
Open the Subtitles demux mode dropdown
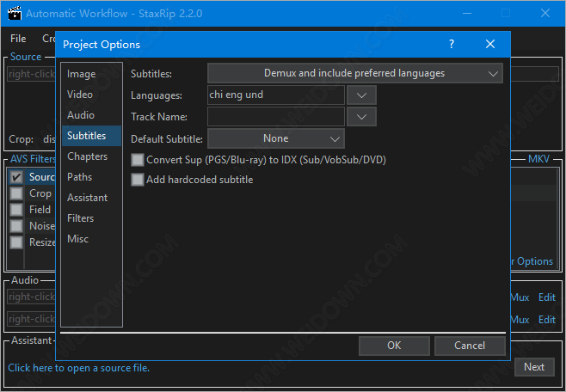click(355, 73)
